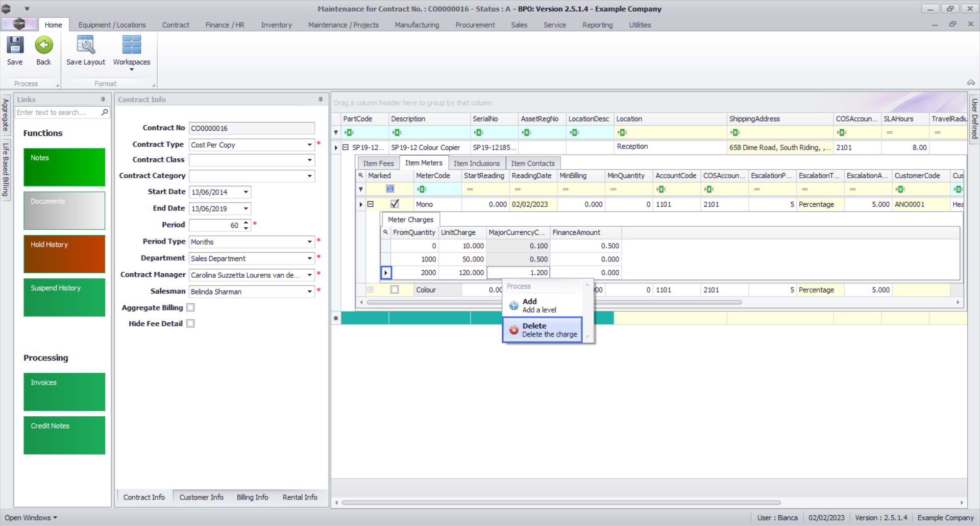Open the Maintenance / Projects ribbon tab
This screenshot has width=980, height=526.
point(343,25)
